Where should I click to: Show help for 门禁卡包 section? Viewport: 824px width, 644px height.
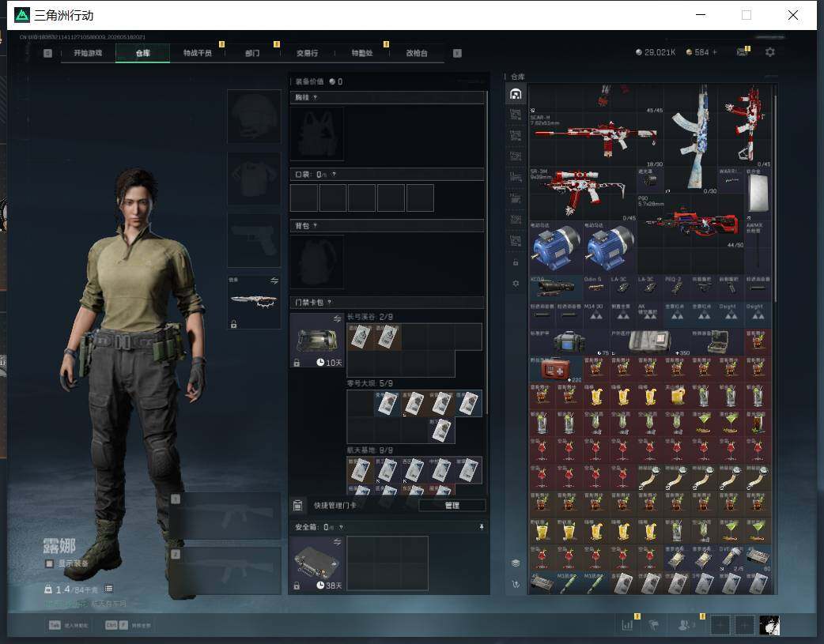coord(330,302)
